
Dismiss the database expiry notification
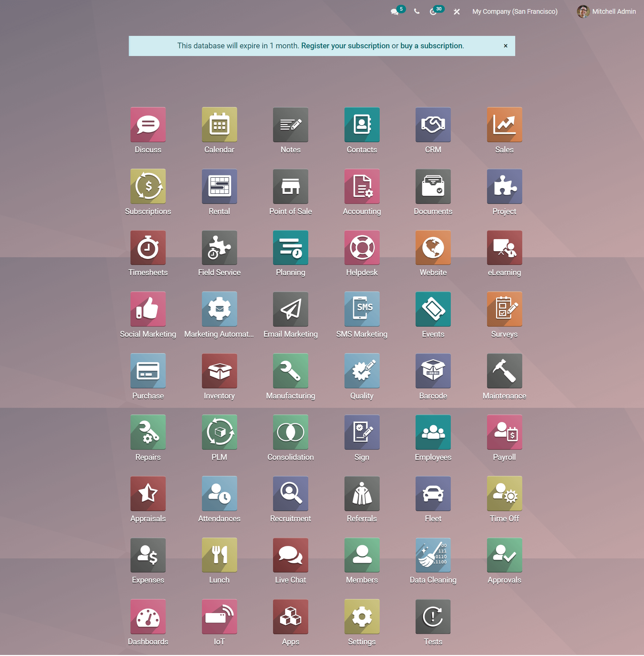[x=505, y=45]
